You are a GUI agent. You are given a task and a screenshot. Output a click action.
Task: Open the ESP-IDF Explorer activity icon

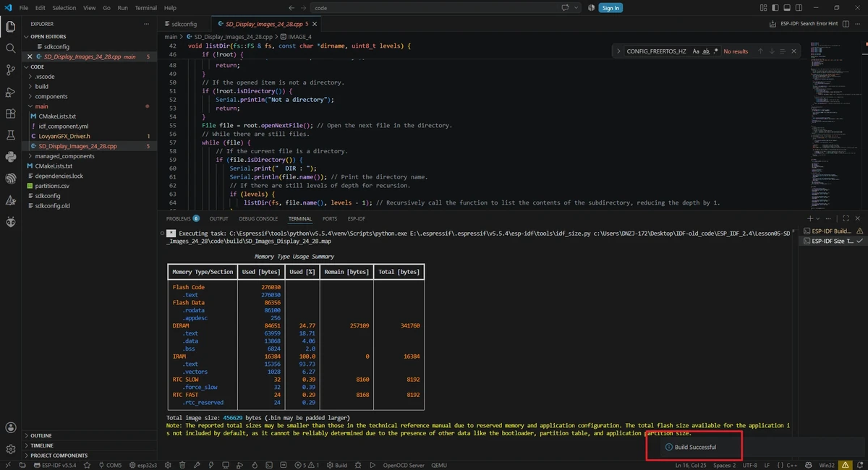[11, 179]
